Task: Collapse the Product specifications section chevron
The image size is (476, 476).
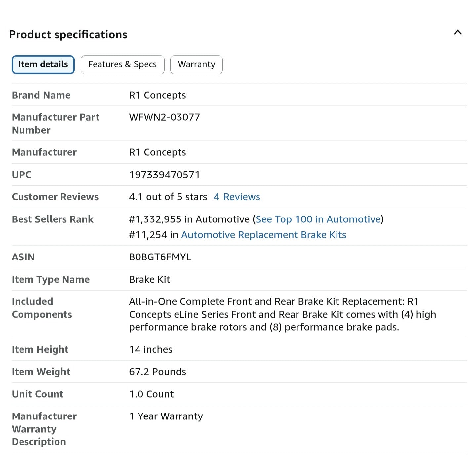Action: (457, 33)
